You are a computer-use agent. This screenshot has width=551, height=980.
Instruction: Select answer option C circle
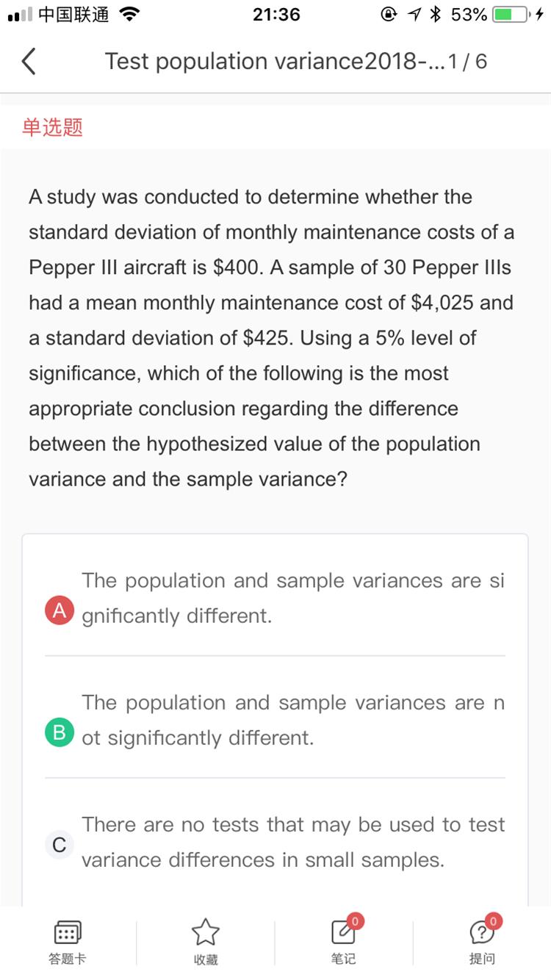60,843
